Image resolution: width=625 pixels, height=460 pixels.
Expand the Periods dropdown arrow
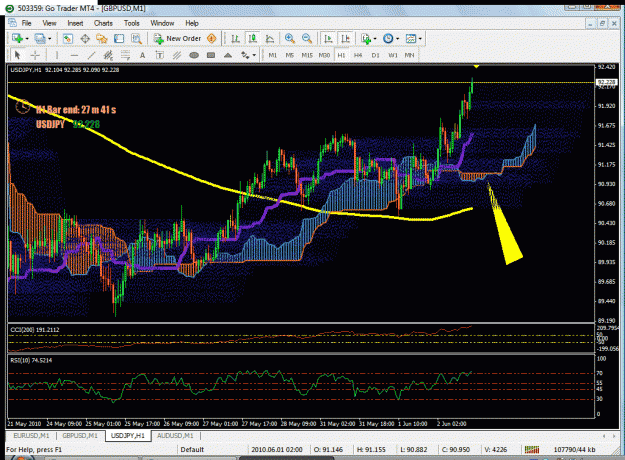click(x=397, y=39)
